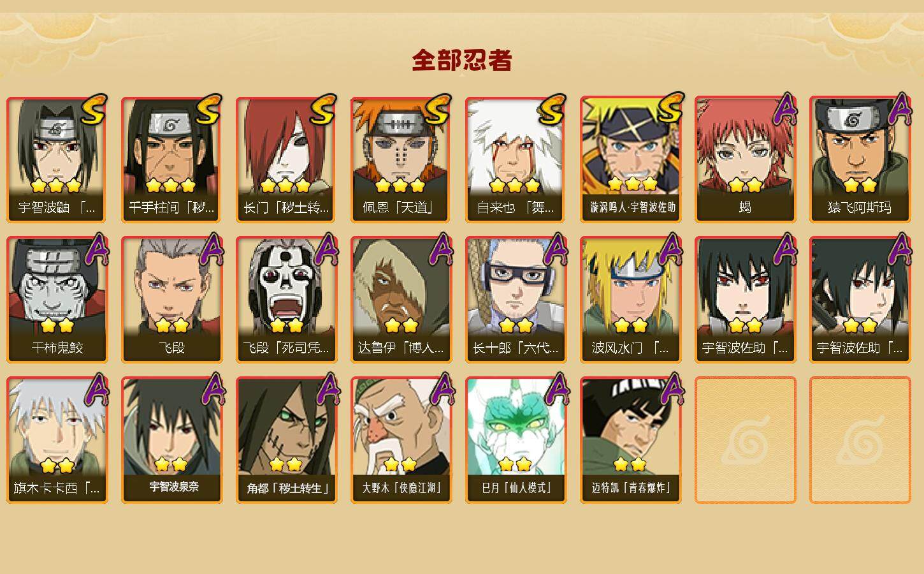Click the 全部忍者 heading

[x=462, y=61]
